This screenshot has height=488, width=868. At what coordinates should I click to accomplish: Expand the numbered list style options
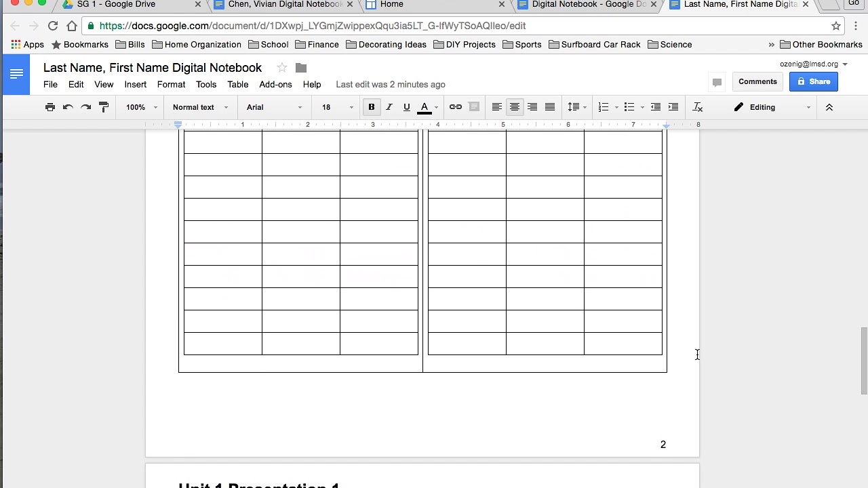(x=616, y=107)
